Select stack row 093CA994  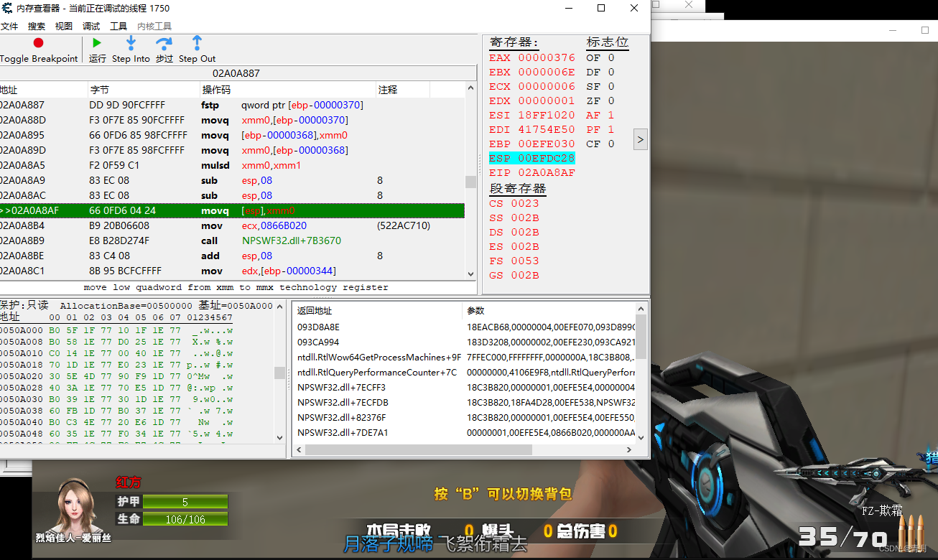tap(465, 342)
